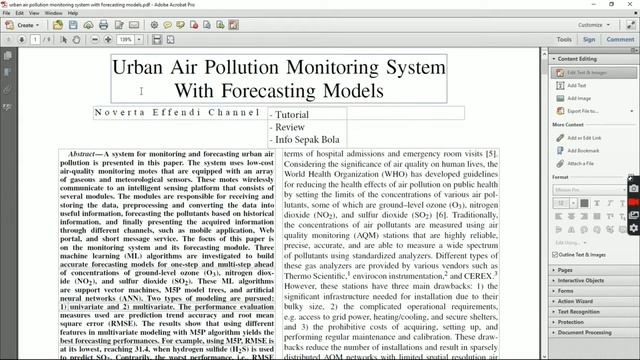Center-align text in Format section
640x360 pixels.
tap(571, 216)
